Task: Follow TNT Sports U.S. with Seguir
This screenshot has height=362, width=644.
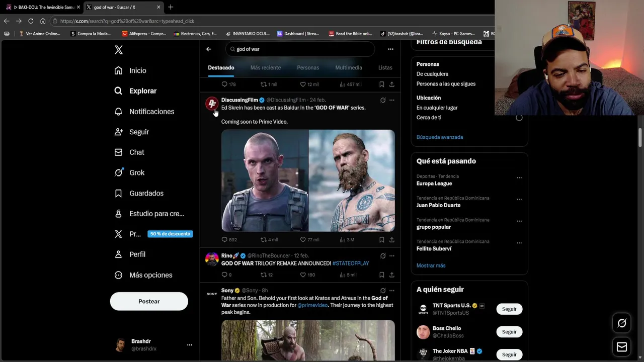Action: point(509,309)
